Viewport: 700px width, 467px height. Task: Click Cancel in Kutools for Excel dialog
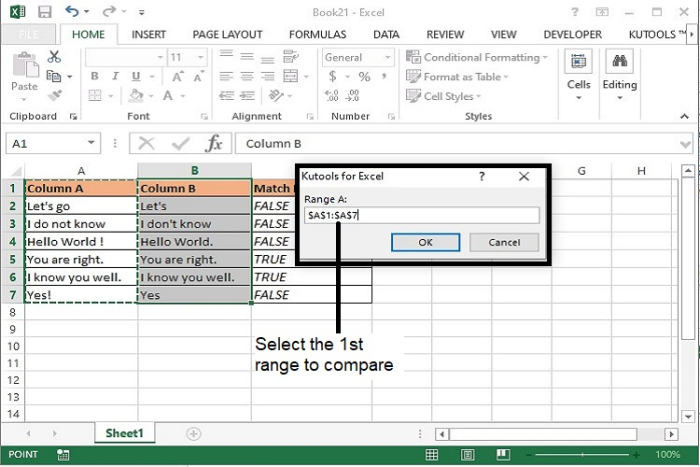[504, 242]
